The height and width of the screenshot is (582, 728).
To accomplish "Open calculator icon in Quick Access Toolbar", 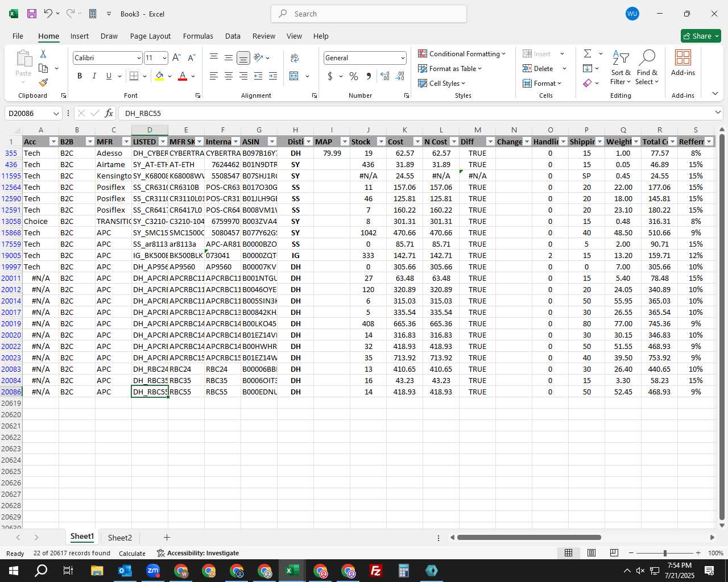I will click(93, 14).
